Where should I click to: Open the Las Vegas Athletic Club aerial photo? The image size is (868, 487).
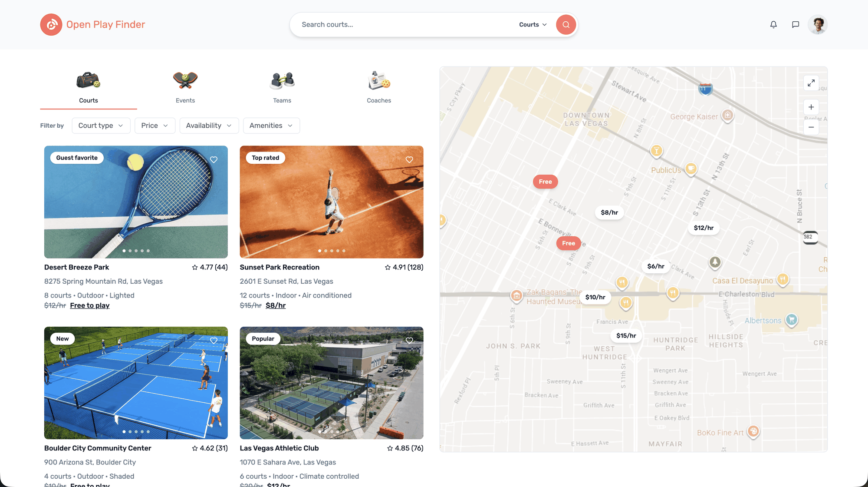[332, 383]
